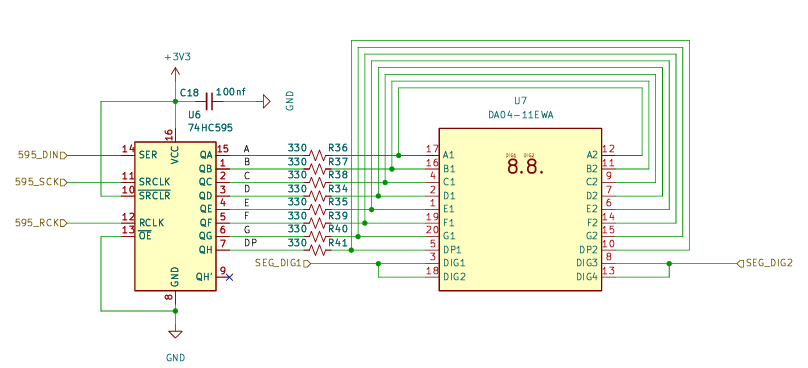Click the SRCLR pin 10 name on U6

click(154, 195)
